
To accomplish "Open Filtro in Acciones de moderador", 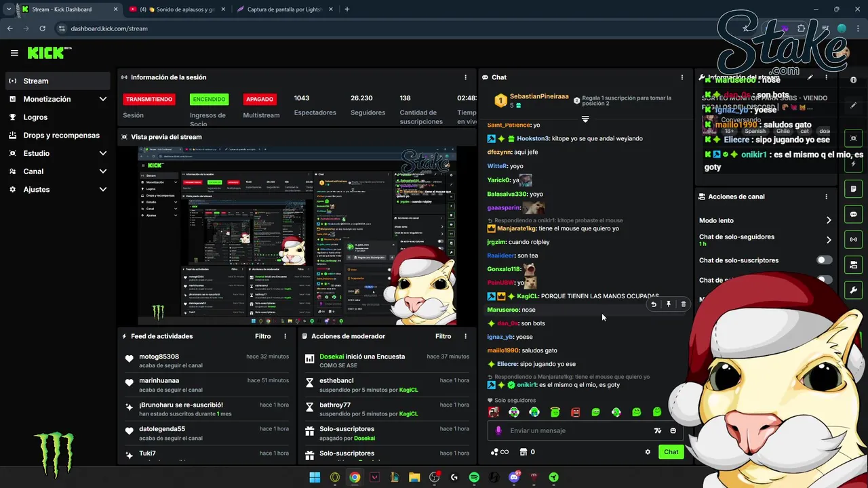I will point(443,336).
